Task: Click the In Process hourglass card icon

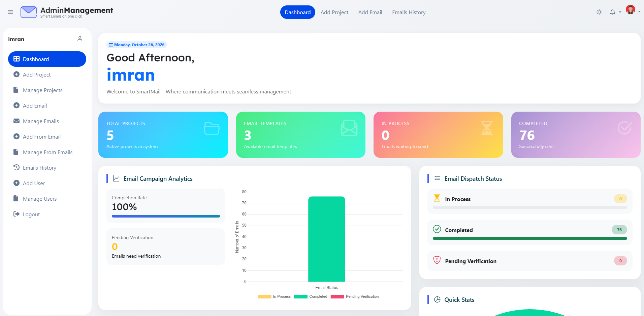Action: point(487,128)
